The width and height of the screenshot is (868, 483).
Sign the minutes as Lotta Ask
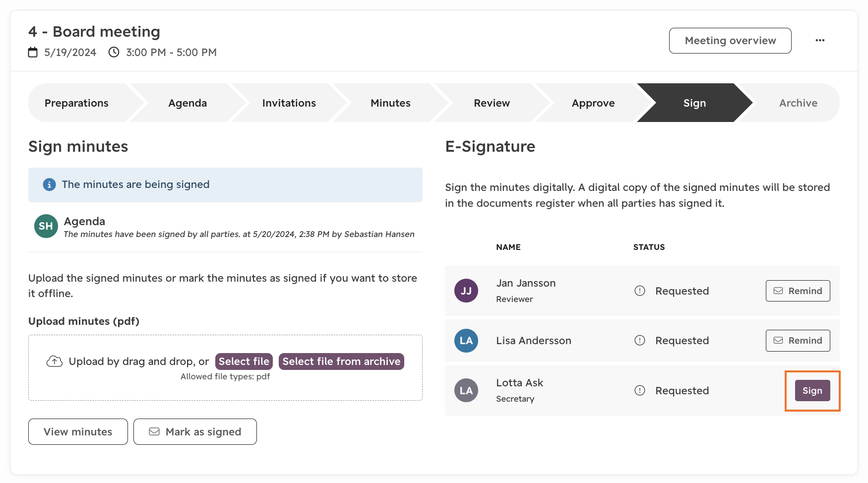tap(812, 391)
